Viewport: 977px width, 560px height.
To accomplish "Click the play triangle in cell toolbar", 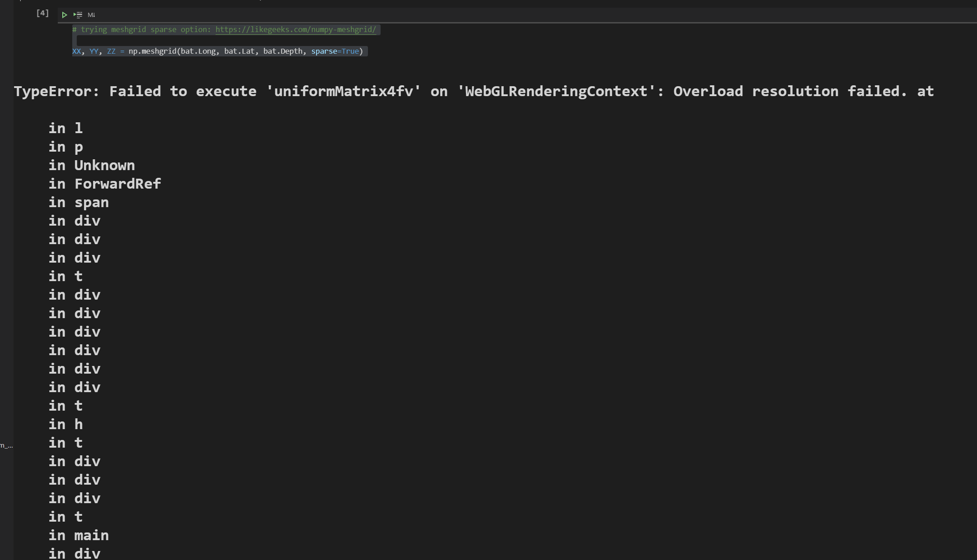I will click(64, 15).
